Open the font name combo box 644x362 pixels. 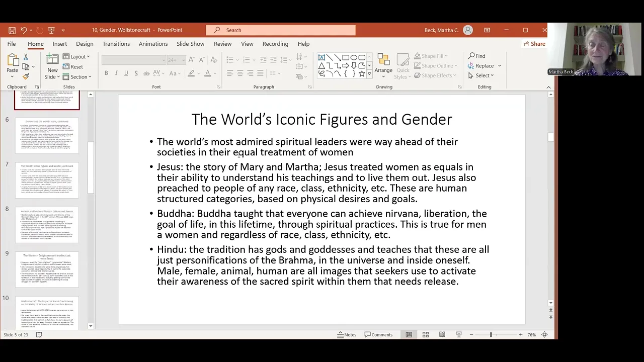134,60
